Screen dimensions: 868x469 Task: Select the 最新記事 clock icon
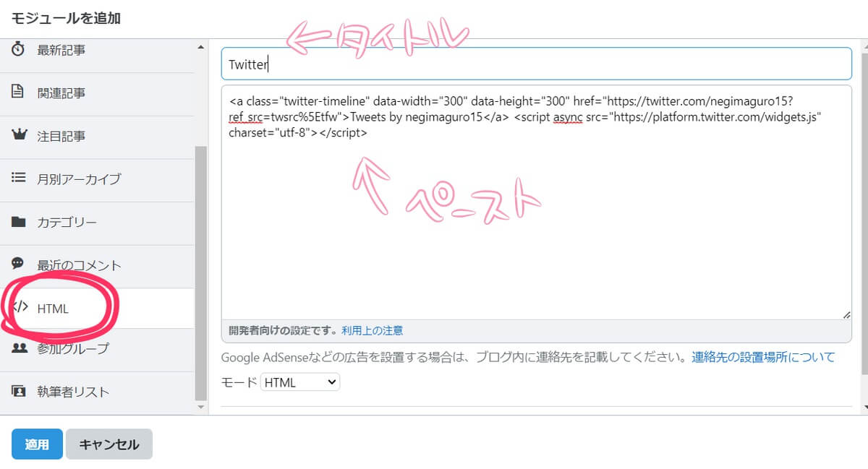click(18, 50)
